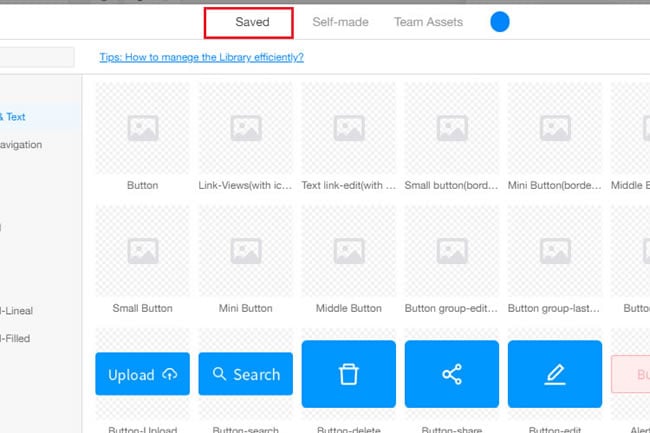Select the Button group-edit... thumbnail

coord(452,251)
